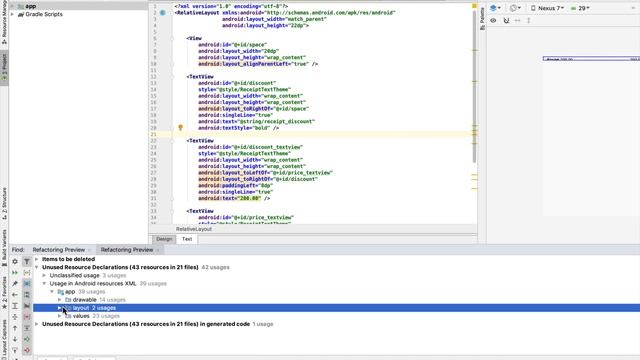The width and height of the screenshot is (640, 360).
Task: Toggle the orange brackets merge usages icon
Action: (27, 272)
